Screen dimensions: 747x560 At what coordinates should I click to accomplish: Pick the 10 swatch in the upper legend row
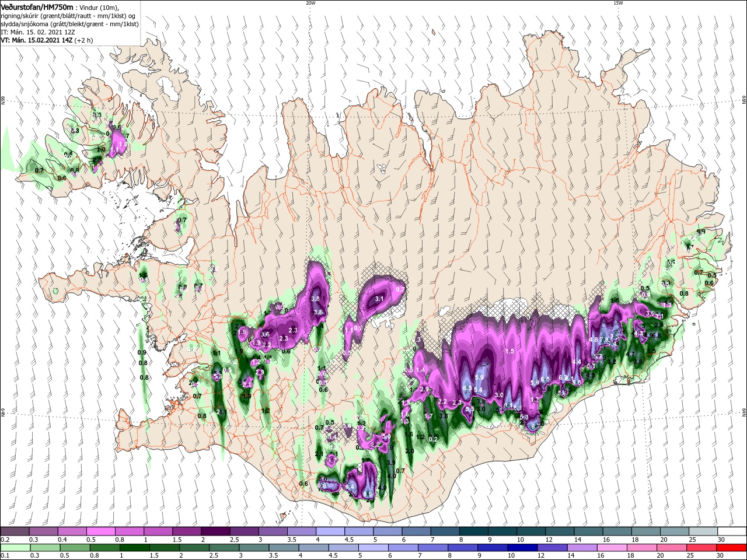(x=530, y=531)
